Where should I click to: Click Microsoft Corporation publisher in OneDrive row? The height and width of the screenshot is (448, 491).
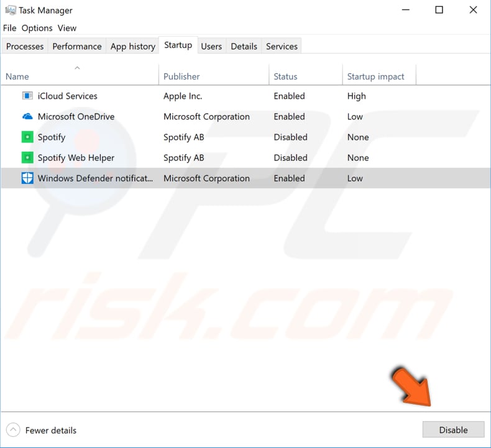[206, 117]
